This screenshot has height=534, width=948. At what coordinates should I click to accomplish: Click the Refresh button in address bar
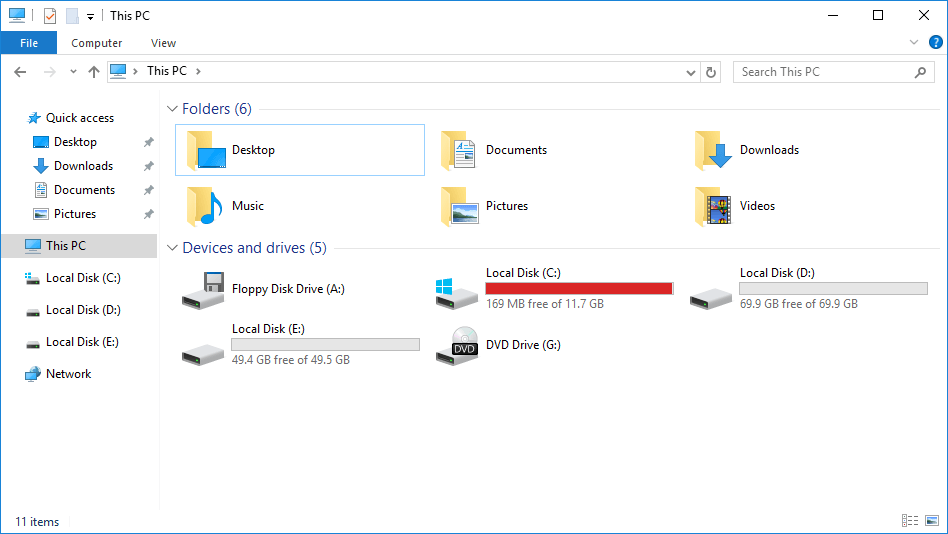coord(711,72)
